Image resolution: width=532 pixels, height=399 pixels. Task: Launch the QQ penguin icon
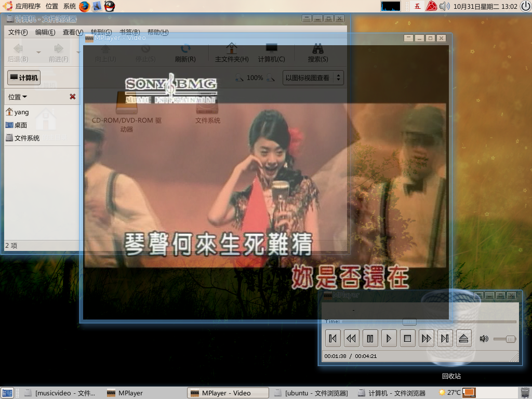[x=109, y=6]
